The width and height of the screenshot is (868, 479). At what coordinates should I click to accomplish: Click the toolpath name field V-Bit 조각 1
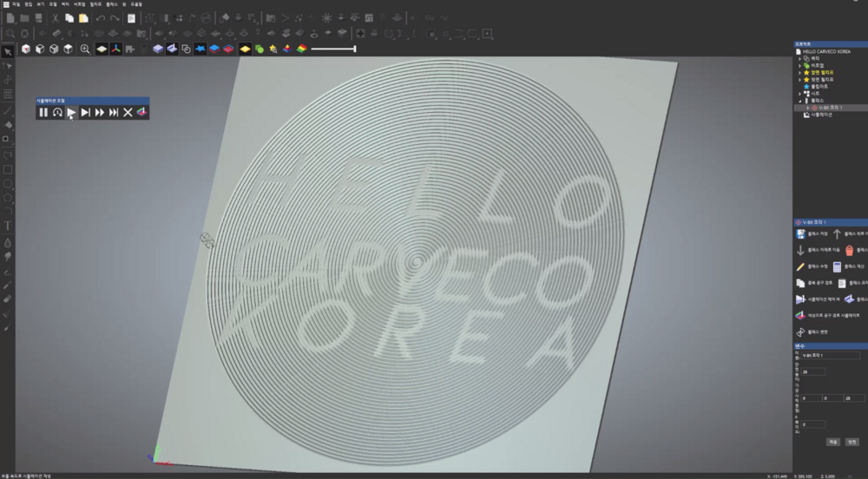(x=831, y=355)
